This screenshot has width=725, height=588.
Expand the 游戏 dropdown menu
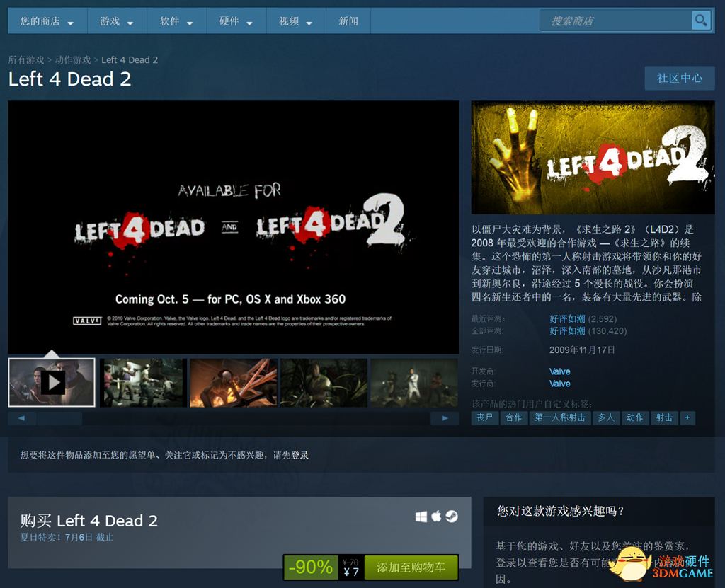pyautogui.click(x=117, y=21)
